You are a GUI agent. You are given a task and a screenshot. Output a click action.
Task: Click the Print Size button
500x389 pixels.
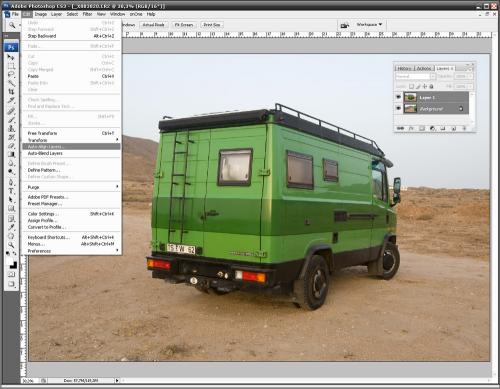212,25
